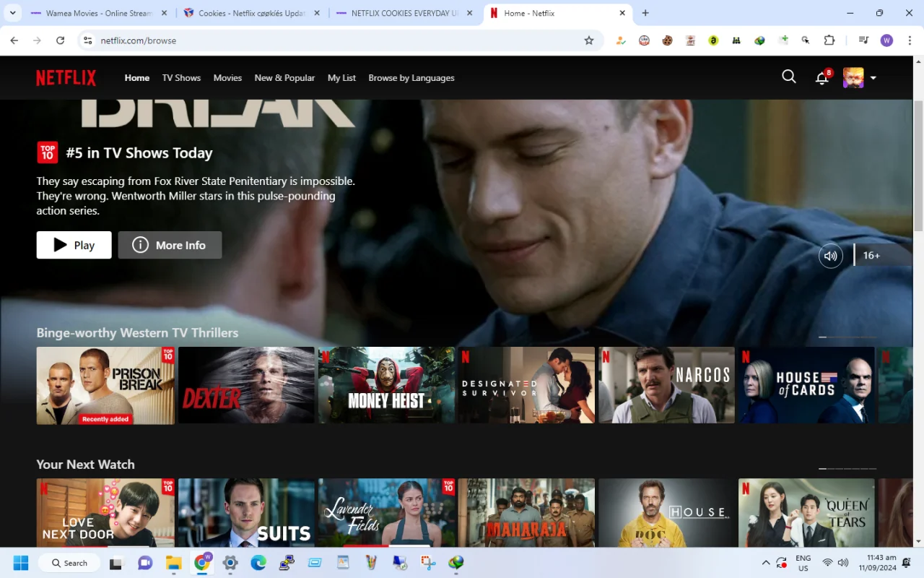Play Prison Break from the banner
The image size is (924, 578).
[74, 245]
